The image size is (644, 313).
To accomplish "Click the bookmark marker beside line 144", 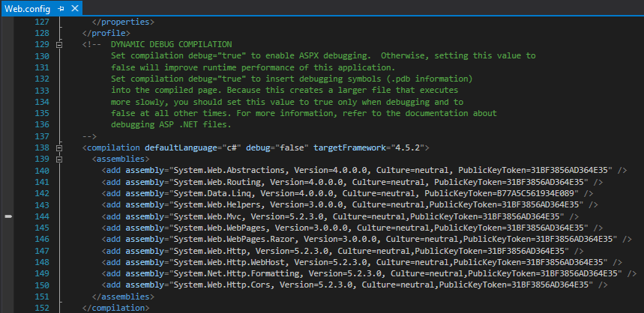I will click(x=8, y=216).
